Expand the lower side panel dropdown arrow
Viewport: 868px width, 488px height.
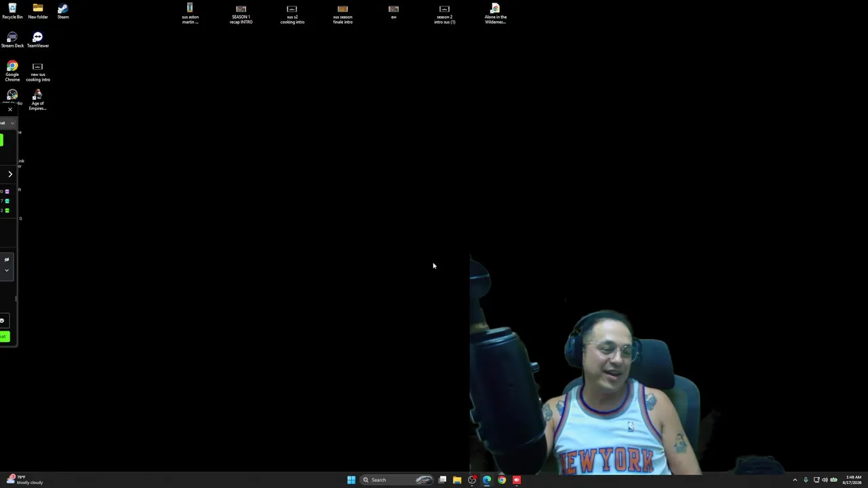coord(7,270)
